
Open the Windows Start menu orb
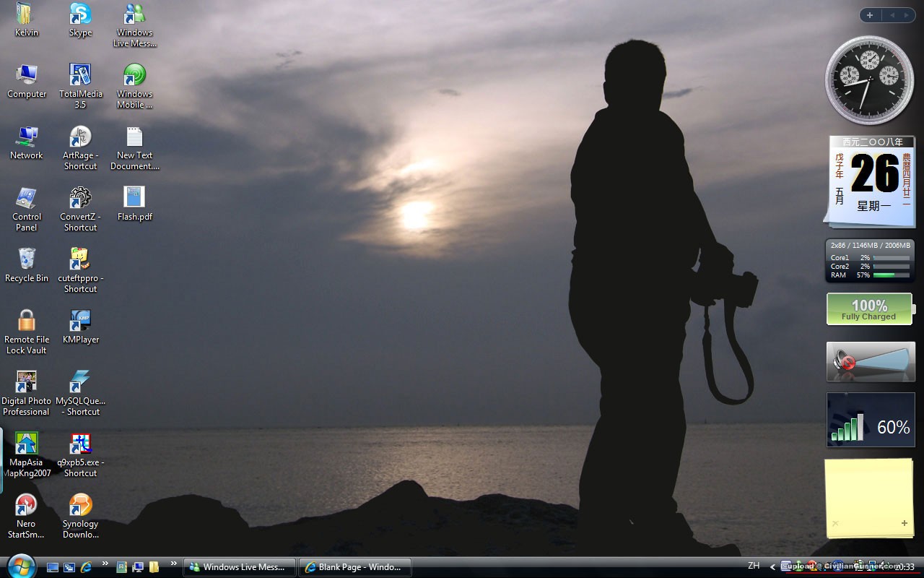coord(20,566)
